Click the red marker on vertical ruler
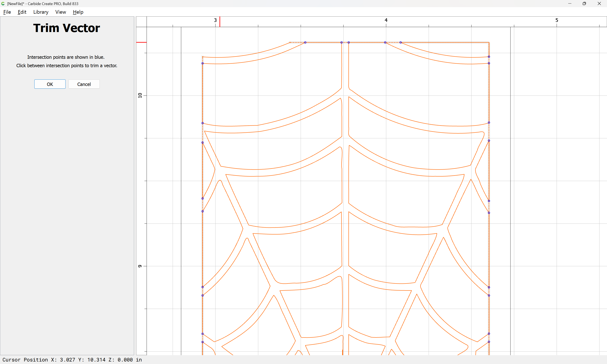Screen dimensions: 607x364 141,42
